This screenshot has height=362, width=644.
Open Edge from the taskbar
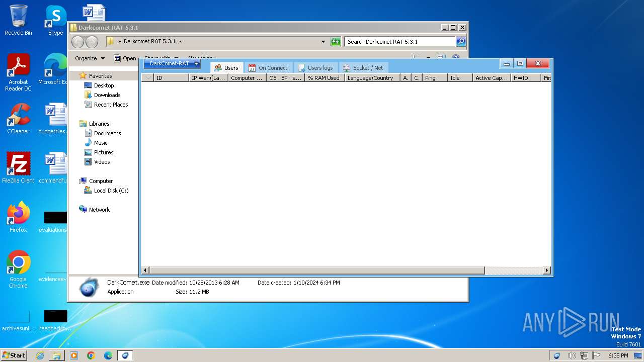[x=108, y=355]
